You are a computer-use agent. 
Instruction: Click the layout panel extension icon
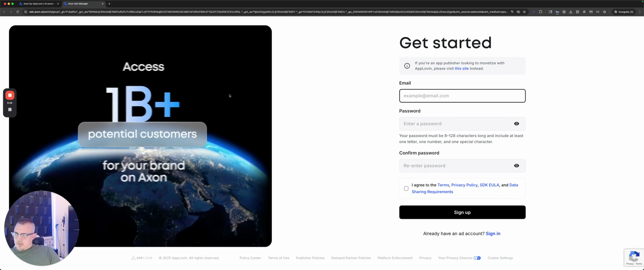coord(577,12)
